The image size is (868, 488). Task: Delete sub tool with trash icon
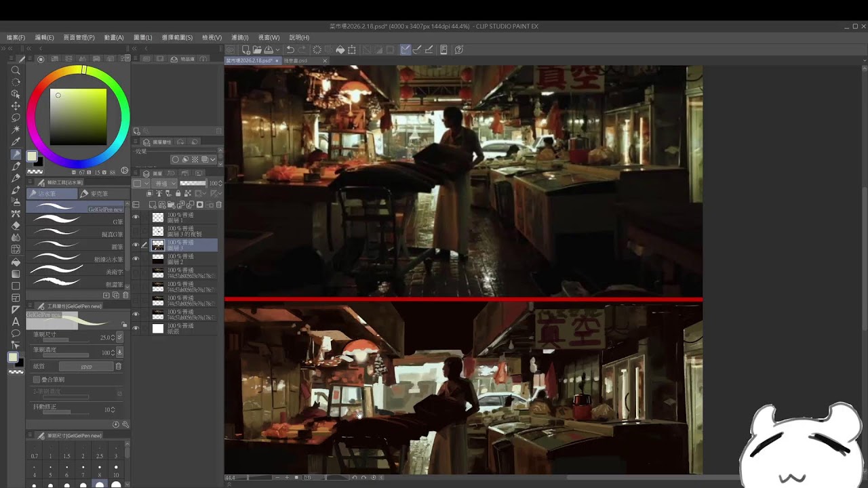[125, 296]
